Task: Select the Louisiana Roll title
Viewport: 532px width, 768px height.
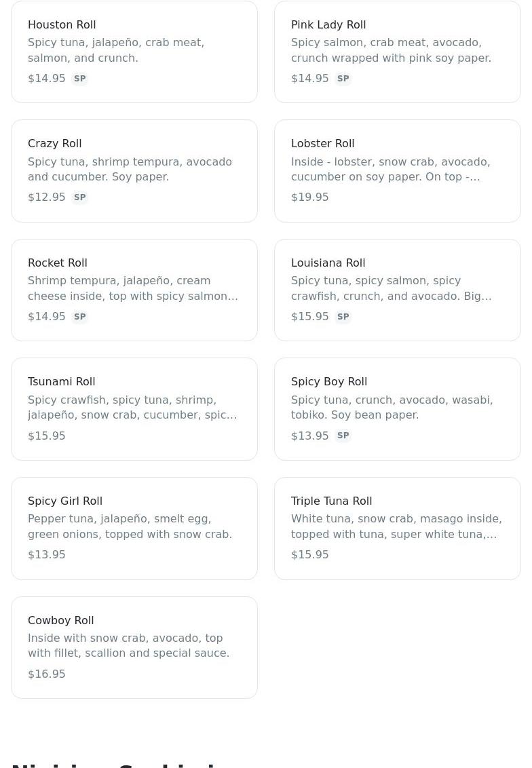Action: pyautogui.click(x=328, y=263)
